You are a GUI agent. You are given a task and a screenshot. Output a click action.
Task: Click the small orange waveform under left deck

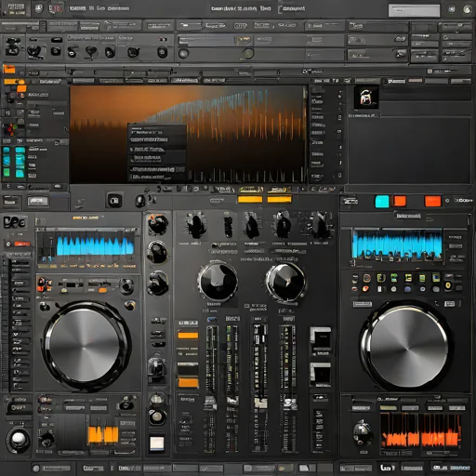[x=103, y=434]
